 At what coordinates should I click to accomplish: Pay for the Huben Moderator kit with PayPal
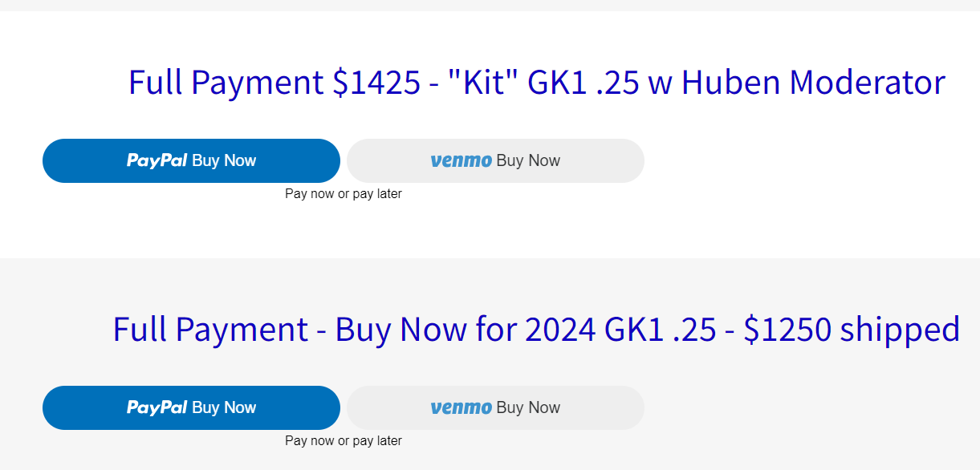click(x=191, y=160)
